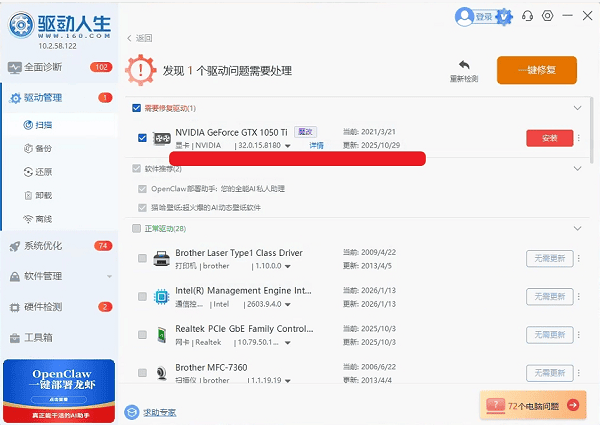Toggle 软件推荐(2) group checkbox

(x=136, y=168)
